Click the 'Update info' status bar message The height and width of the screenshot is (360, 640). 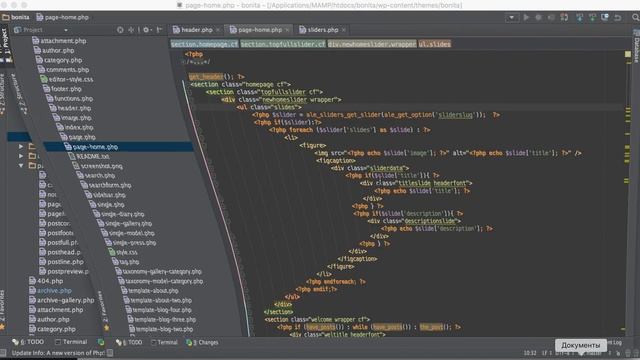click(x=58, y=353)
